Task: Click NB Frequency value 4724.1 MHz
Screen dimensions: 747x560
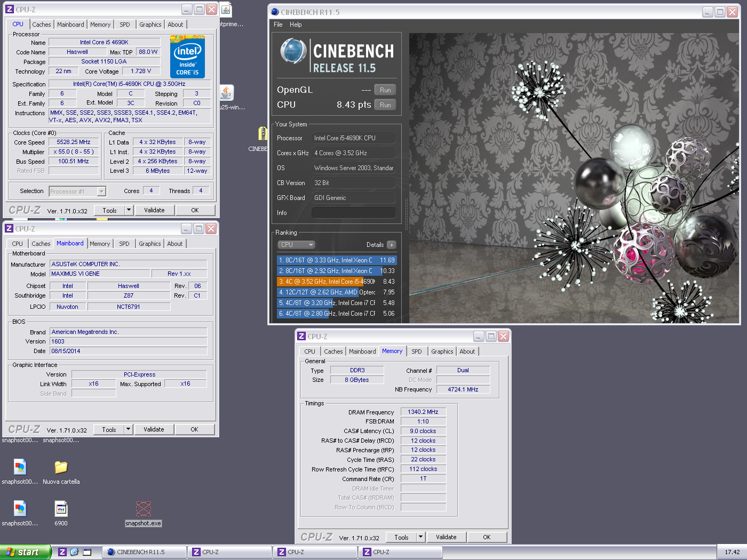Action: point(463,389)
